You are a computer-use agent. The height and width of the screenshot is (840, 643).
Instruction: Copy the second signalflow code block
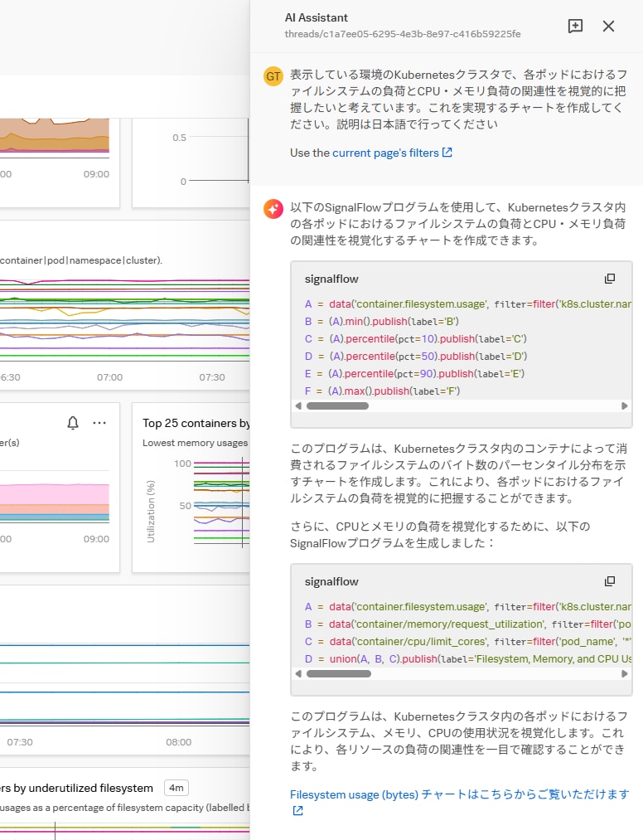click(x=609, y=581)
